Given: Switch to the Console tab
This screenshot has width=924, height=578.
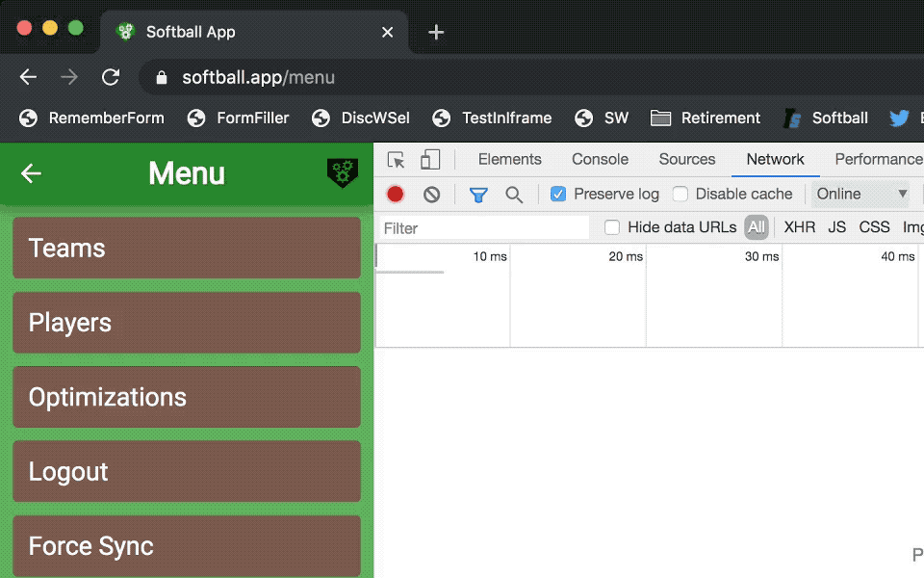Looking at the screenshot, I should 600,159.
